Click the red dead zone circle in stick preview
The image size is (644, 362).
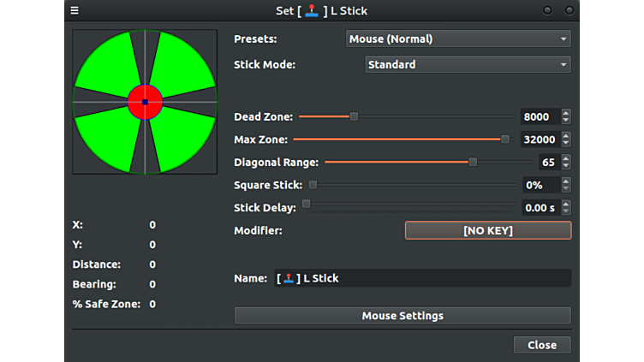tap(137, 97)
